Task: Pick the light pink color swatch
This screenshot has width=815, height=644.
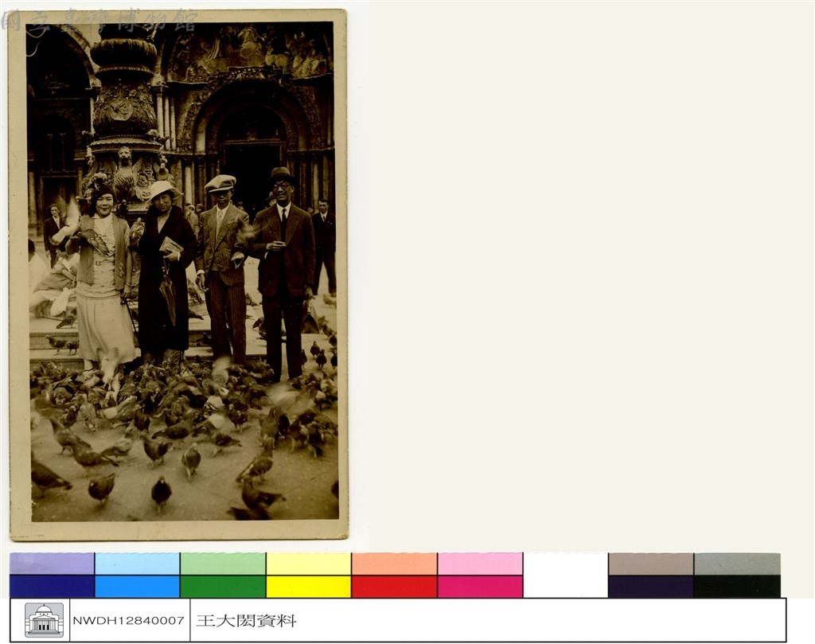Action: click(480, 564)
